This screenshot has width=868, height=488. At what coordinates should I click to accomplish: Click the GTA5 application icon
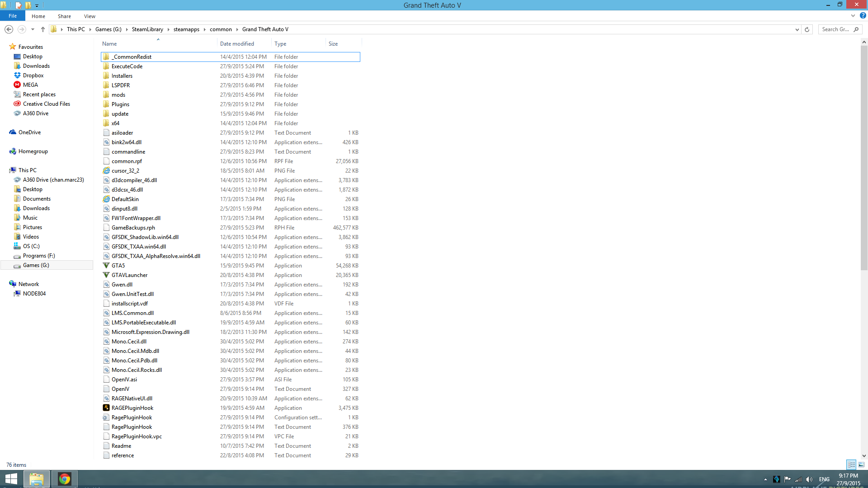106,266
